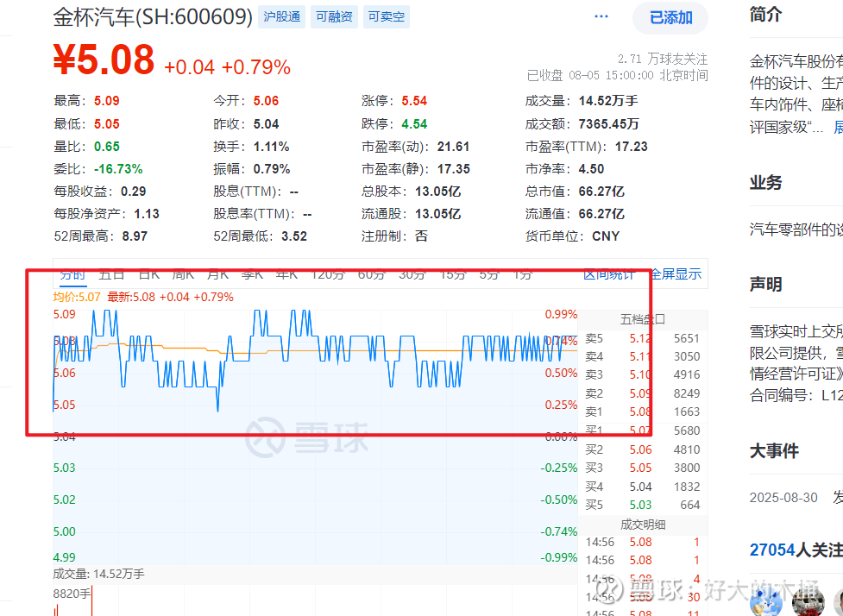The width and height of the screenshot is (843, 616).
Task: Click the 买3 order row at 5.05
Action: coord(643,468)
